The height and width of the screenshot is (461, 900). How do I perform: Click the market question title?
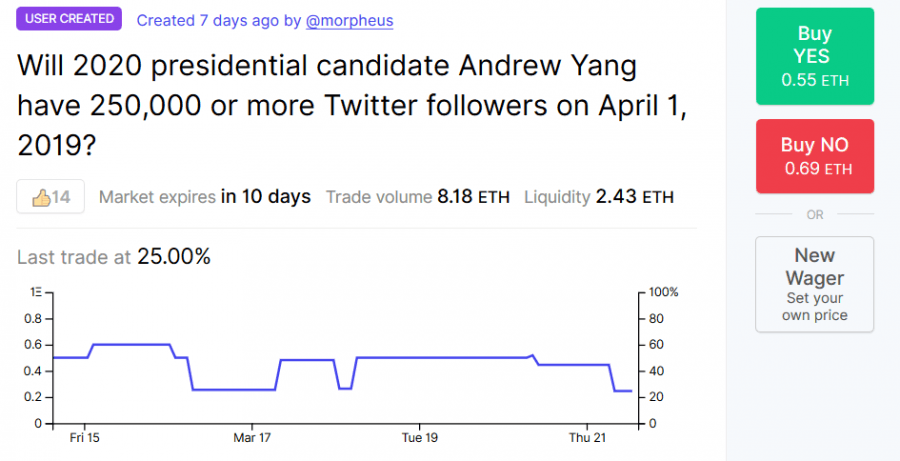click(x=352, y=107)
